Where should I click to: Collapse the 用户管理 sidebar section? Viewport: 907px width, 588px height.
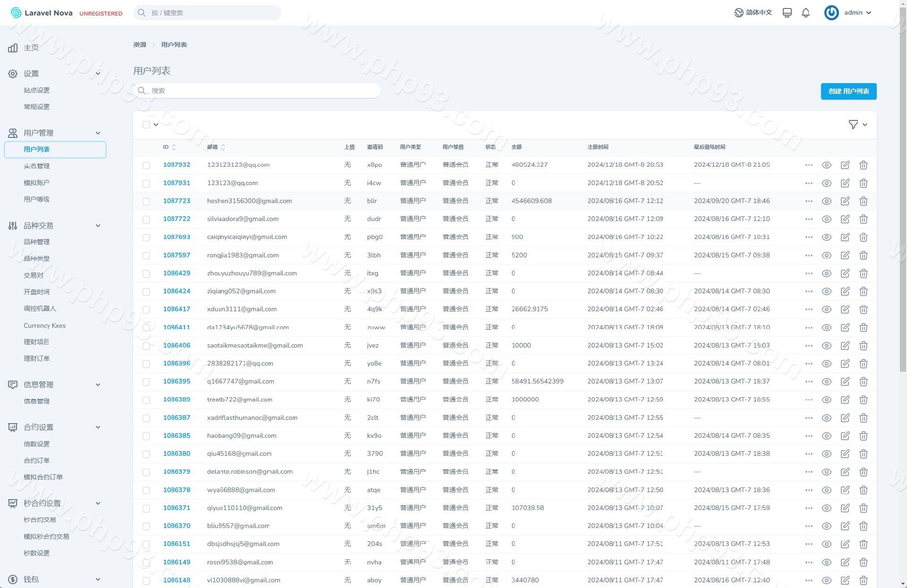pyautogui.click(x=98, y=133)
